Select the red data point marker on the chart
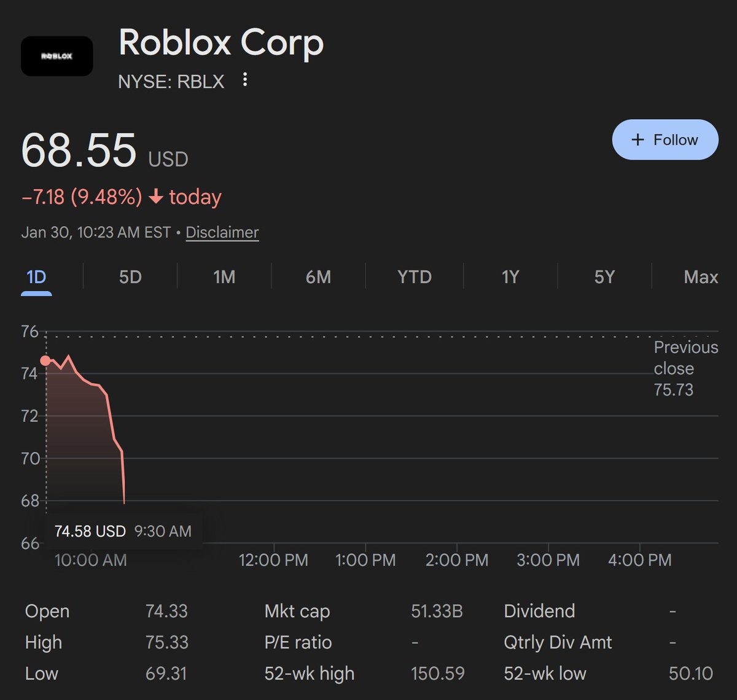The image size is (737, 700). click(44, 361)
